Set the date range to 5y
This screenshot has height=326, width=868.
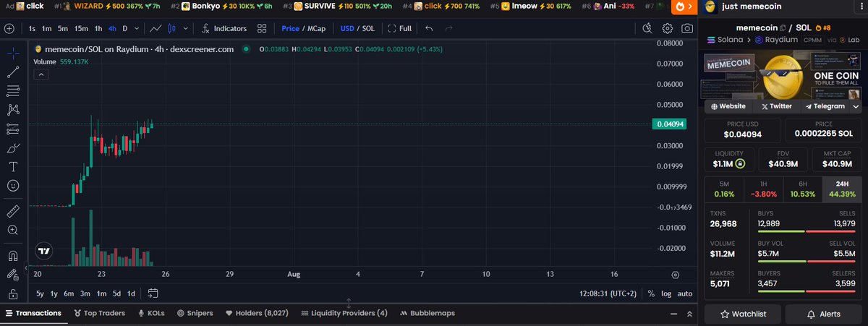pyautogui.click(x=41, y=293)
